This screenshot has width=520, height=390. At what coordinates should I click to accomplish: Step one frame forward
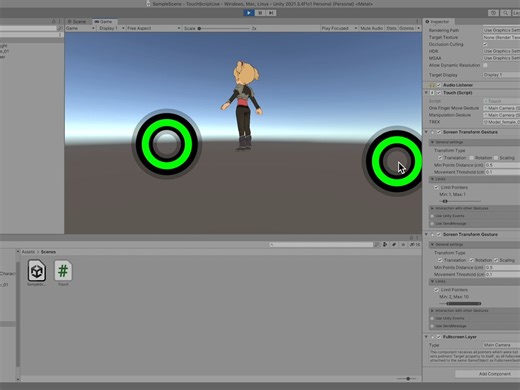[x=271, y=13]
